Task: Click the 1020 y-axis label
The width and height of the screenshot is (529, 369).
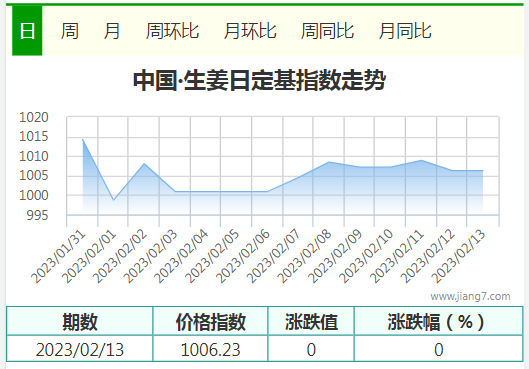Action: [x=34, y=117]
